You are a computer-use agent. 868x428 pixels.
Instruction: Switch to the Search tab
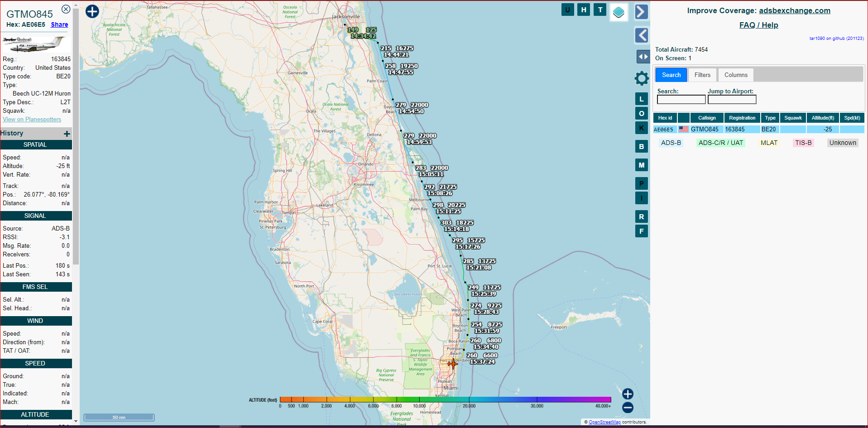click(671, 75)
